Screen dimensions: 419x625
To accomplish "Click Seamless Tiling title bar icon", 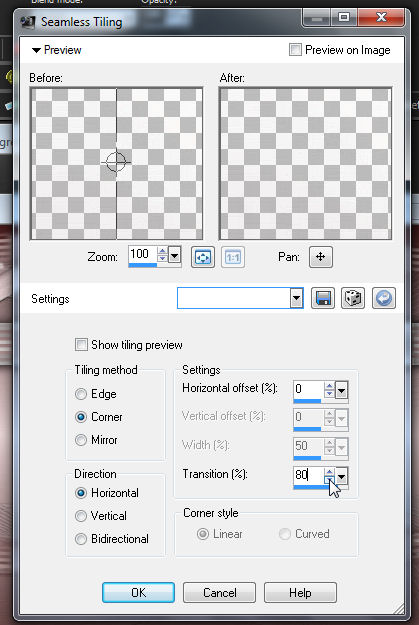I will [x=28, y=22].
